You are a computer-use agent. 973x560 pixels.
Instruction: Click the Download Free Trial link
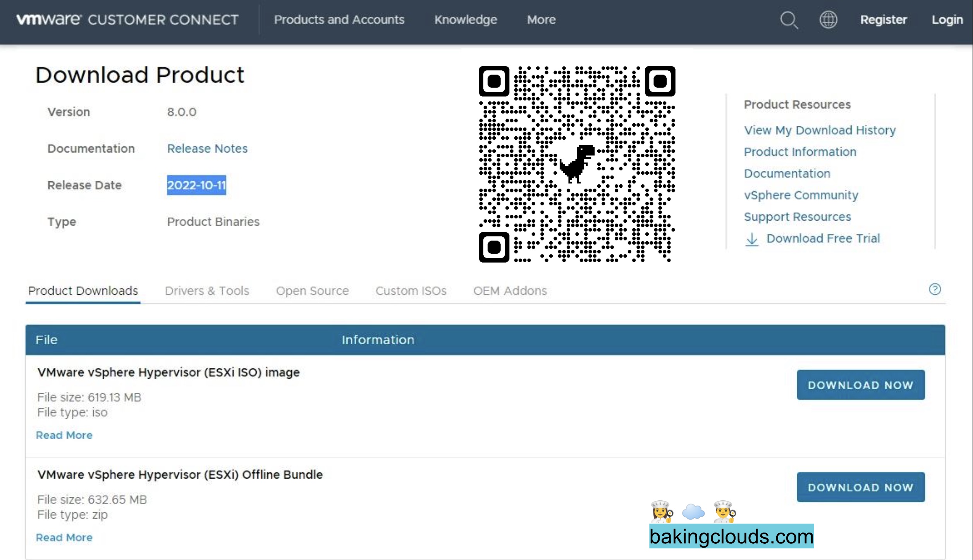pos(823,238)
